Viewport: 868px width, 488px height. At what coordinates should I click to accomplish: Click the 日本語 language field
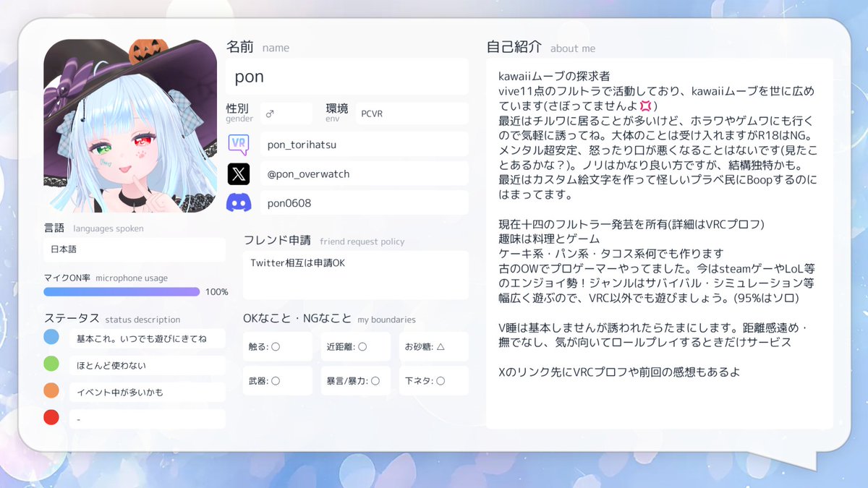click(x=135, y=249)
